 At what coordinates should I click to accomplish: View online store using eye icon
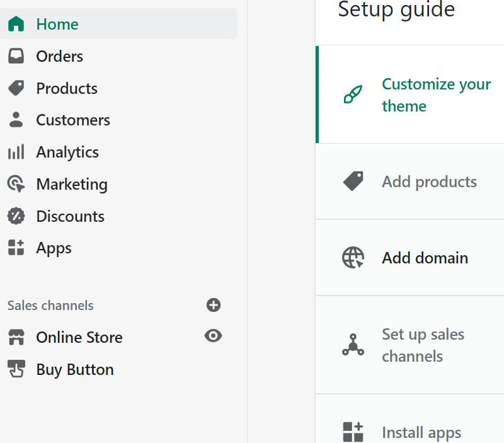(213, 336)
